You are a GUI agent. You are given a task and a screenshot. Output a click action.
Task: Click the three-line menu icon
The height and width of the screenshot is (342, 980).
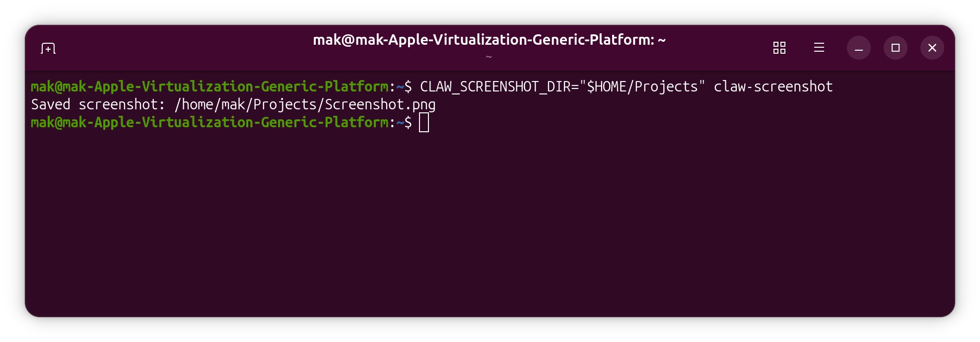coord(819,48)
